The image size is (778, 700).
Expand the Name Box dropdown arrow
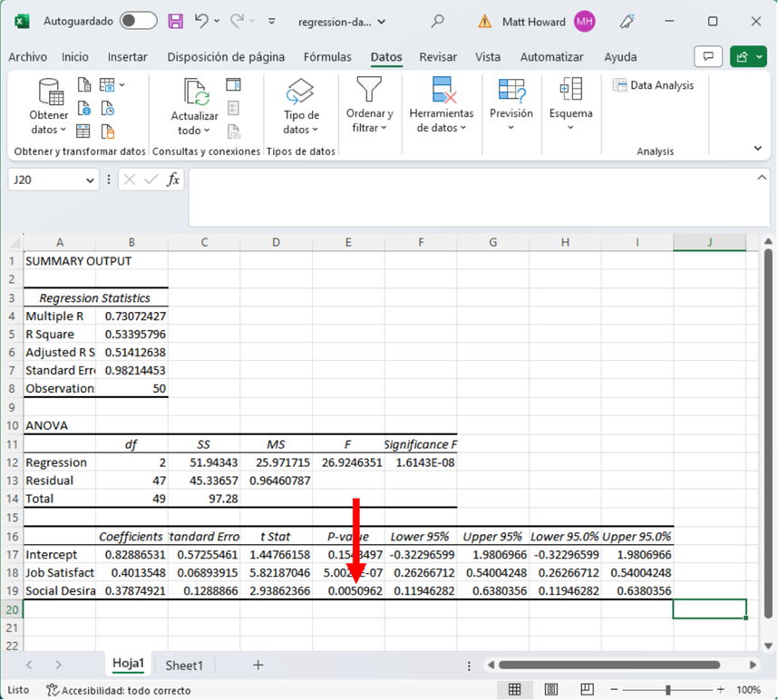click(x=90, y=180)
